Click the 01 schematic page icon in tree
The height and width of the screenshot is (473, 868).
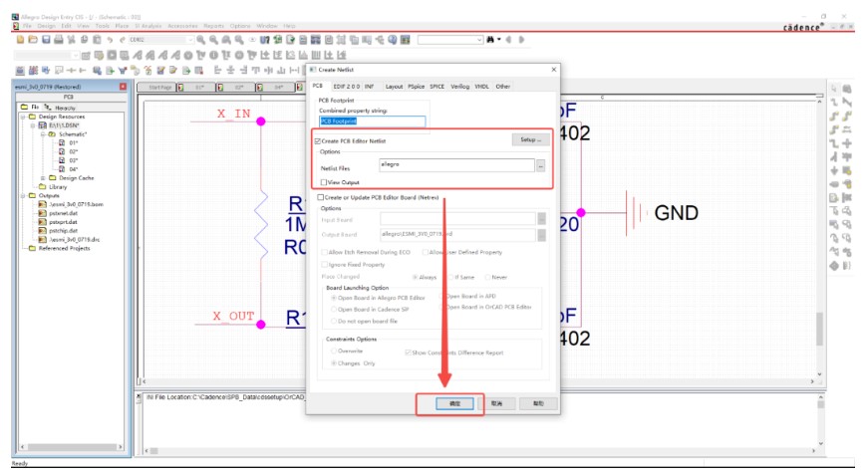tap(62, 142)
